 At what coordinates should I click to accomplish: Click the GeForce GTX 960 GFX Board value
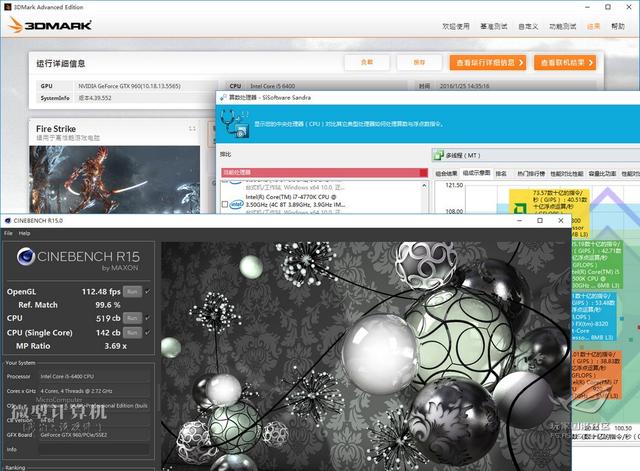click(x=73, y=435)
